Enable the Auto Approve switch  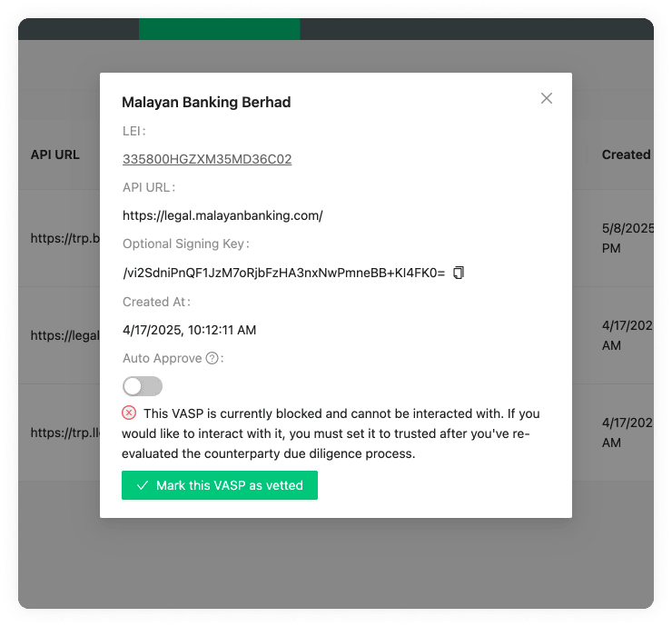(143, 386)
